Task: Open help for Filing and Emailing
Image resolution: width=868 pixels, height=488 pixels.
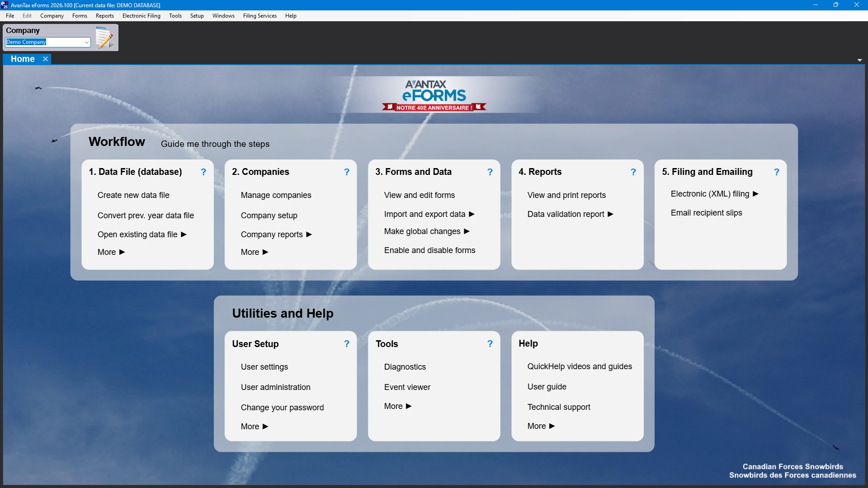Action: pyautogui.click(x=776, y=172)
